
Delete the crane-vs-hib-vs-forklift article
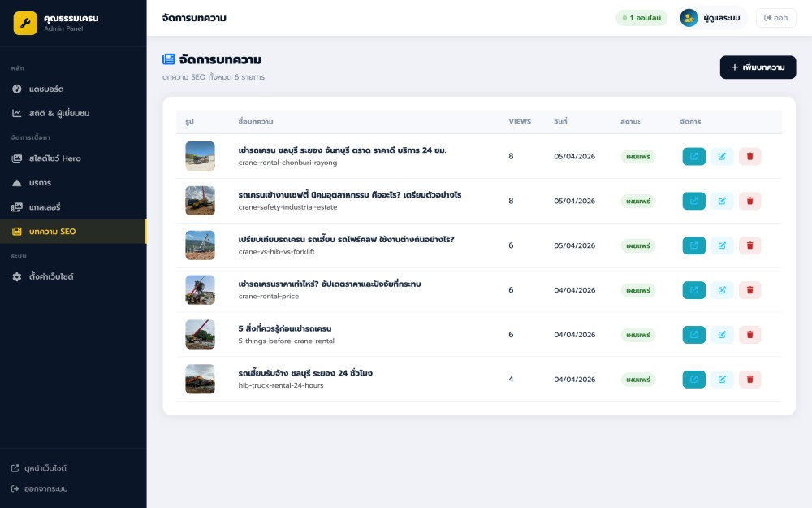749,245
